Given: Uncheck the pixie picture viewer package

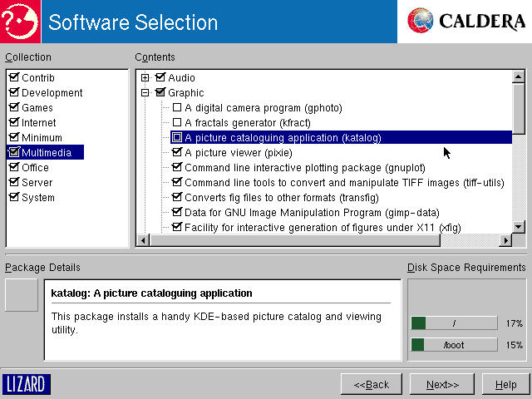Looking at the screenshot, I should [176, 153].
